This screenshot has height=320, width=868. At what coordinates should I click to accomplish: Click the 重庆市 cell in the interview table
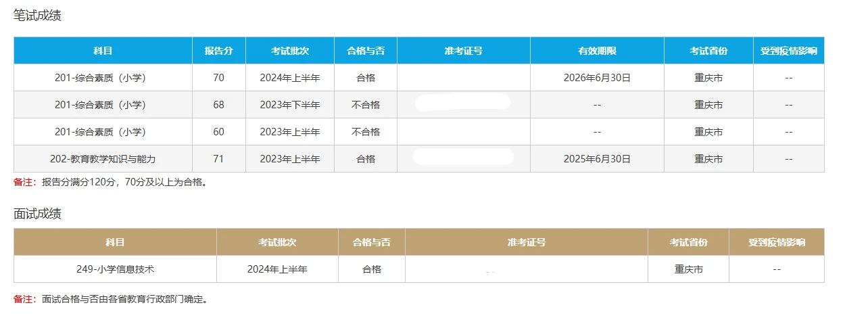point(688,269)
